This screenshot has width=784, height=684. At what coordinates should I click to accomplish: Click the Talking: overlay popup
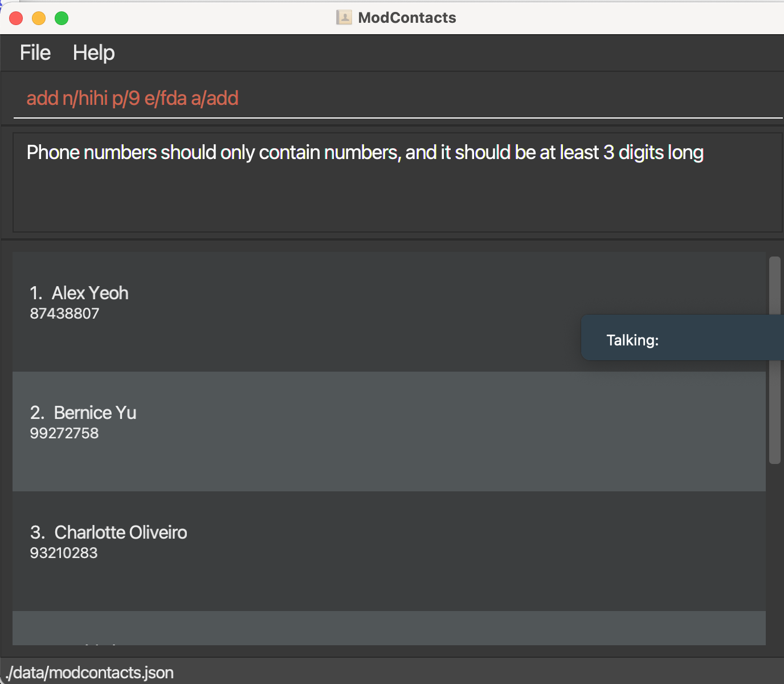click(x=683, y=337)
